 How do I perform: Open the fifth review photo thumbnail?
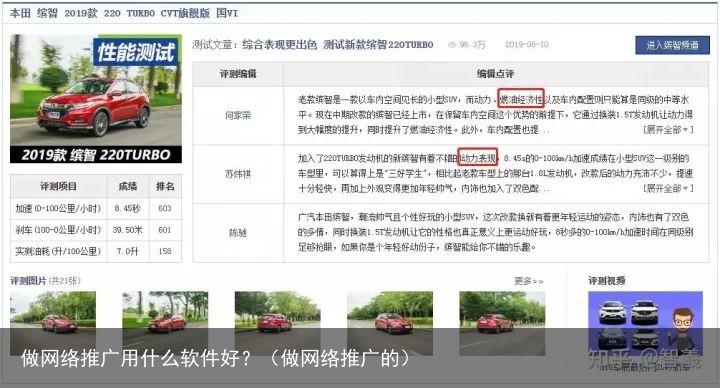point(502,323)
